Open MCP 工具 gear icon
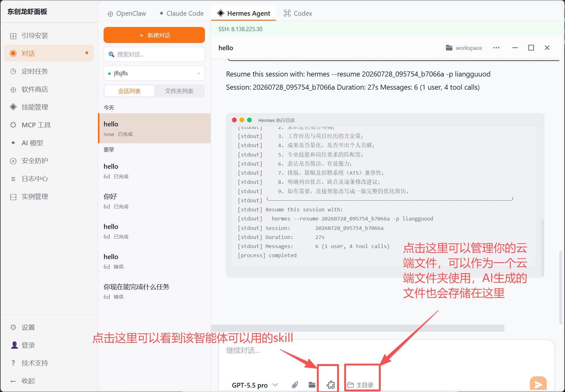Viewport: 565px width, 392px height. (13, 125)
